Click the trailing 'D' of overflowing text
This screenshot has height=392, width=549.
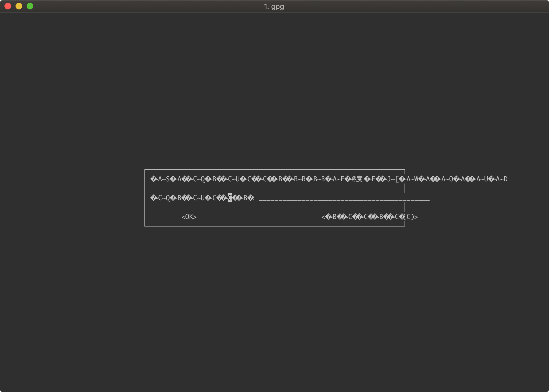pyautogui.click(x=505, y=179)
